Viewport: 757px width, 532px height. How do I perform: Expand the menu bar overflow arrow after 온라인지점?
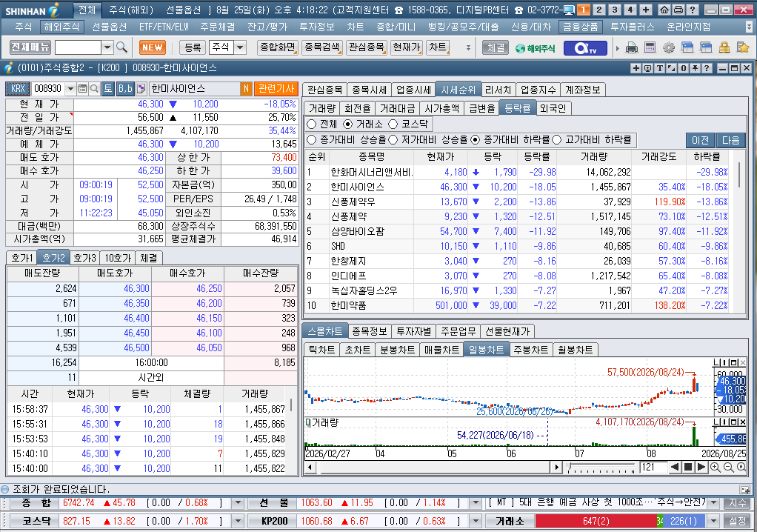point(749,27)
